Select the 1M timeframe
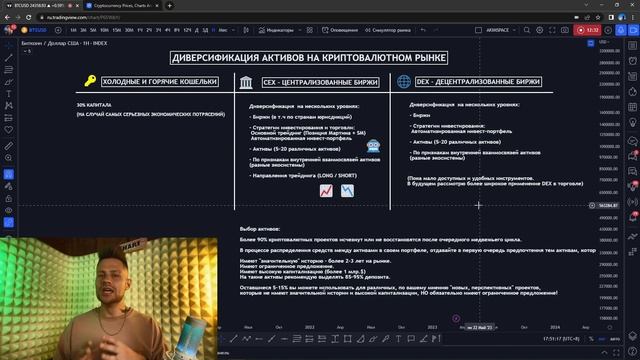 (73, 30)
